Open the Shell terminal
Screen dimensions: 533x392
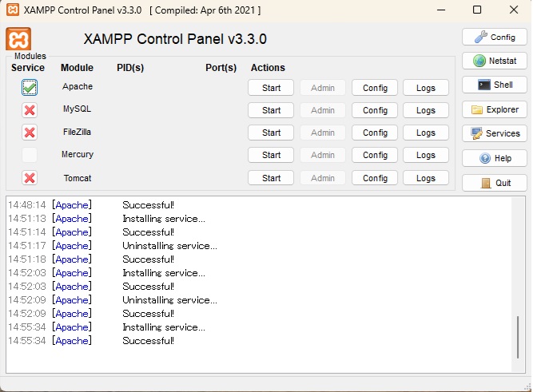click(495, 85)
